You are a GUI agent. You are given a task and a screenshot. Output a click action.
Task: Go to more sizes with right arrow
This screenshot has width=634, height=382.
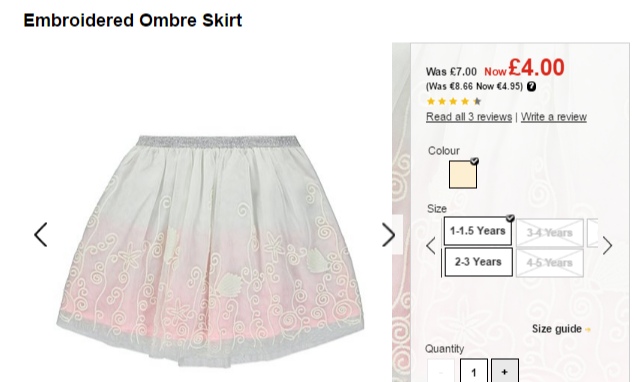(x=607, y=246)
